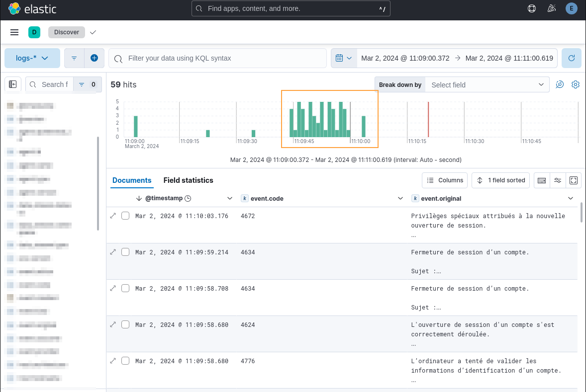The height and width of the screenshot is (392, 586).
Task: Enter full screen for documents table
Action: (x=574, y=180)
